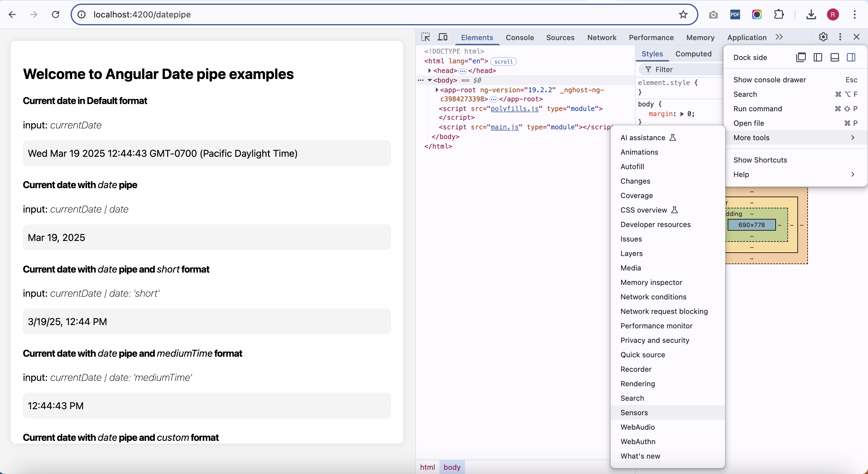Dock DevTools to the left
This screenshot has width=868, height=474.
click(818, 57)
